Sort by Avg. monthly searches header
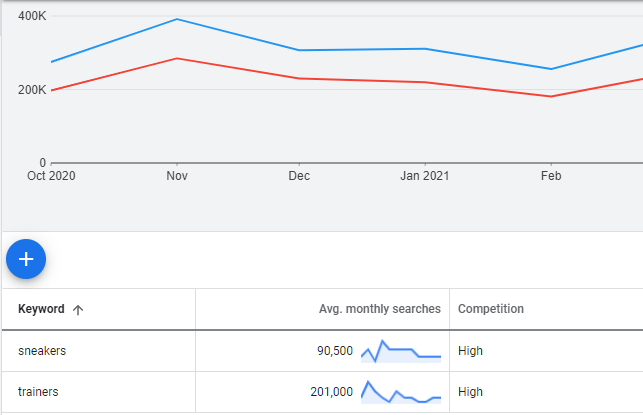643x415 pixels. click(377, 310)
